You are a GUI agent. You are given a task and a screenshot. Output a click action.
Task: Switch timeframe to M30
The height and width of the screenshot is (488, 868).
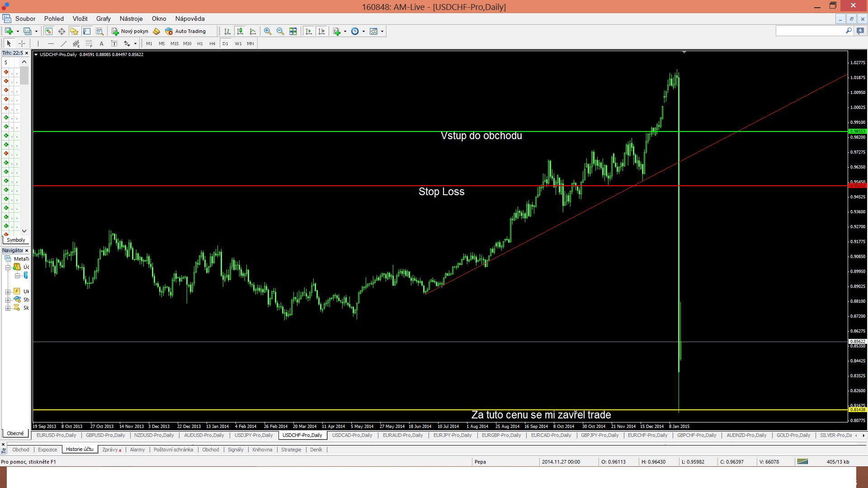point(187,43)
